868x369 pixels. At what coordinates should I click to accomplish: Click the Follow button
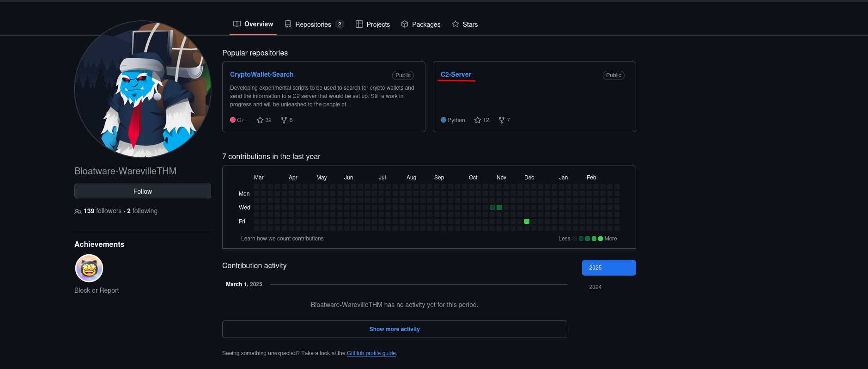(x=143, y=191)
